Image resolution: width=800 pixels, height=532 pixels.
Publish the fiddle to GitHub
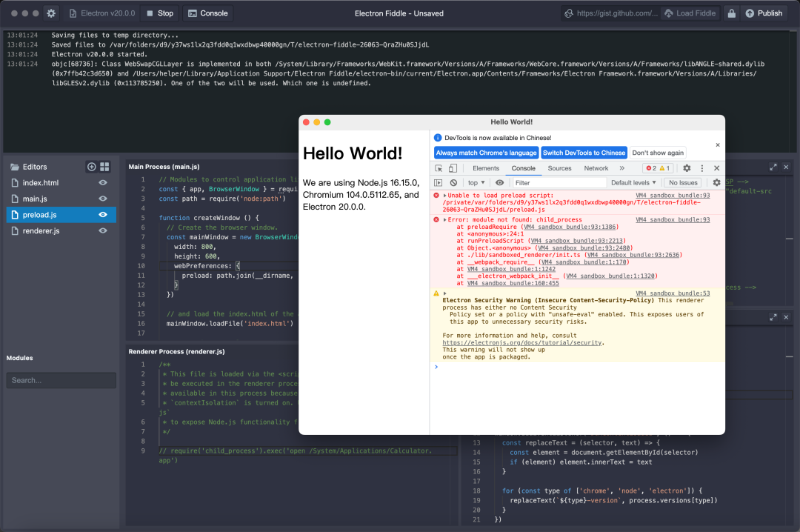(763, 13)
